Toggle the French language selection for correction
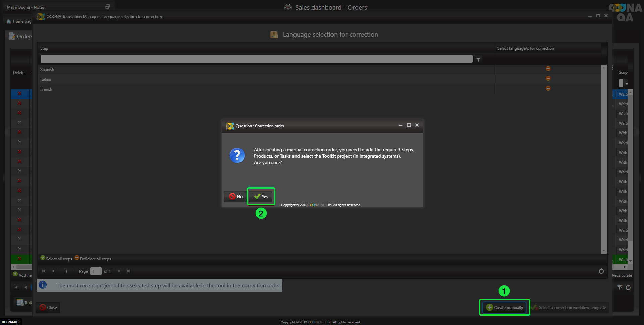Image resolution: width=644 pixels, height=325 pixels. click(x=548, y=88)
